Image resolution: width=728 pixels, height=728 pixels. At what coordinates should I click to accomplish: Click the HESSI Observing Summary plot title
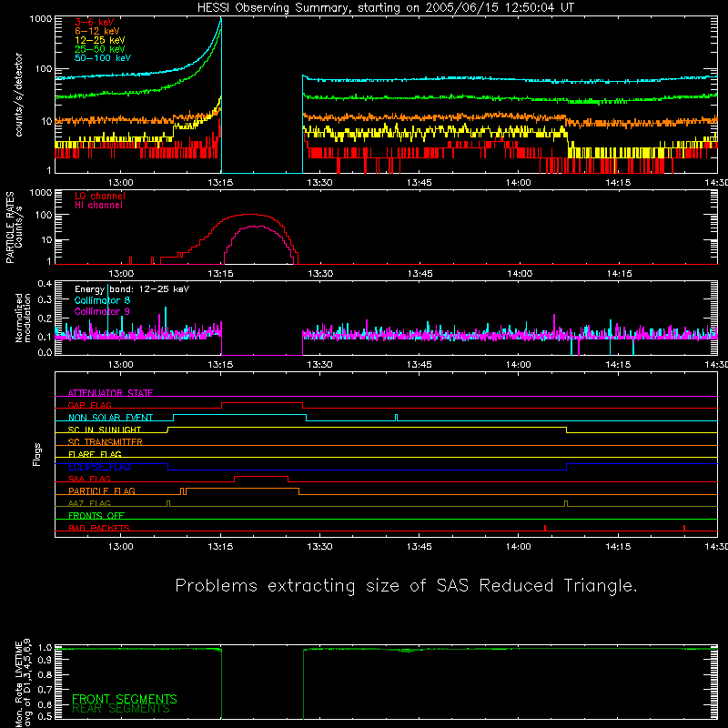click(x=386, y=8)
